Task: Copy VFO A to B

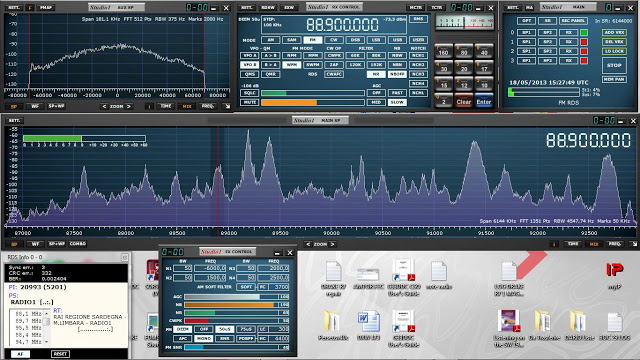Action: (271, 56)
